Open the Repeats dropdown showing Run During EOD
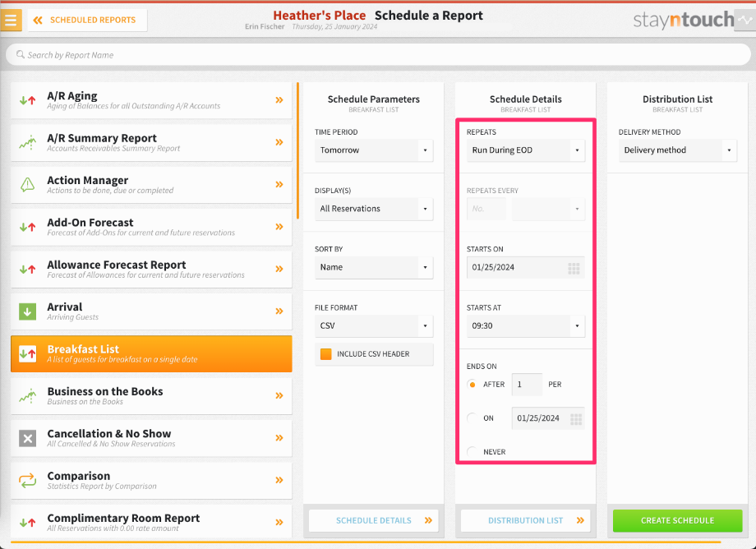The width and height of the screenshot is (756, 549). coord(526,150)
